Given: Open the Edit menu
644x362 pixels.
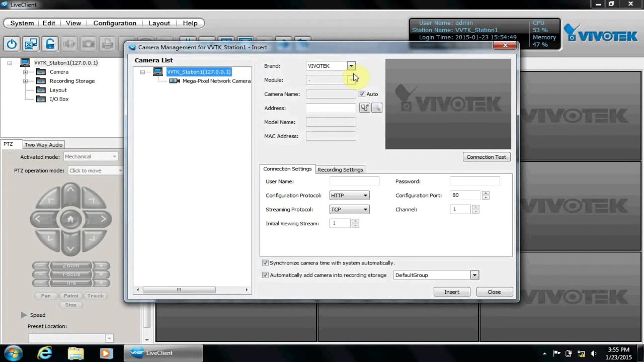Looking at the screenshot, I should coord(49,23).
